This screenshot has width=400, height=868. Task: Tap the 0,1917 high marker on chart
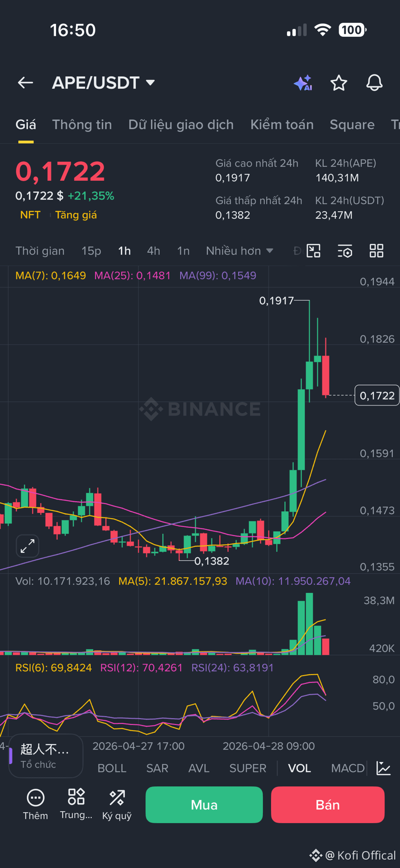tap(276, 301)
